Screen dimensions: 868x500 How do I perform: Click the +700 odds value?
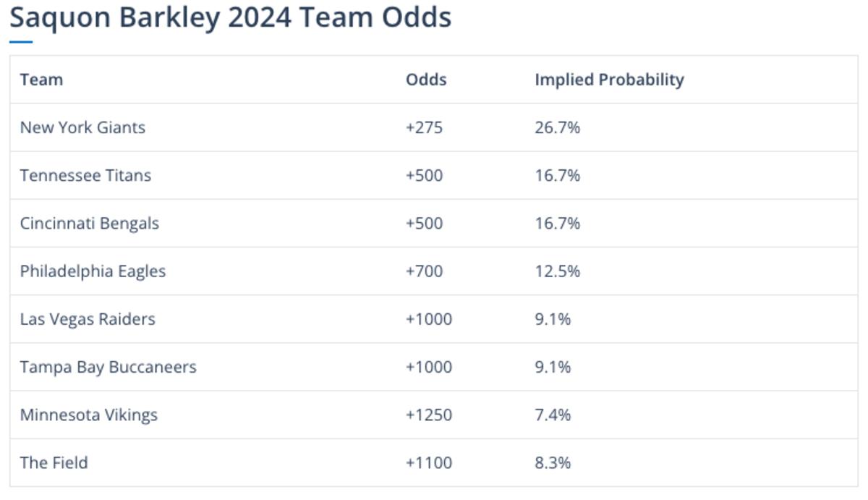coord(424,271)
